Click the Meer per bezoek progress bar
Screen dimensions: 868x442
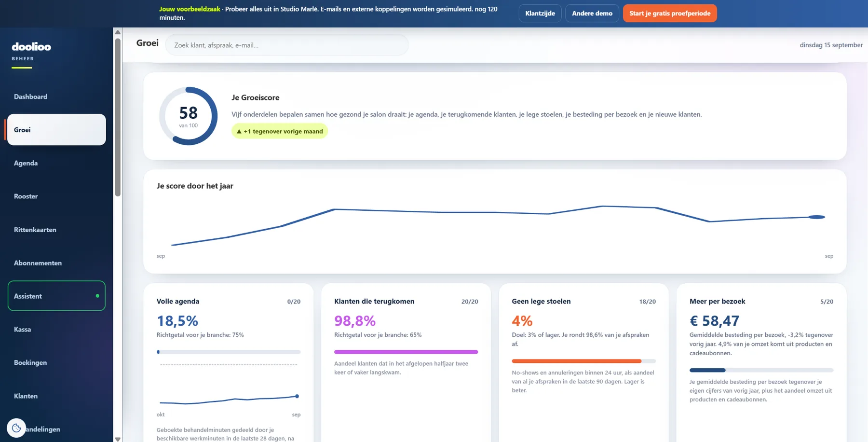pyautogui.click(x=761, y=370)
